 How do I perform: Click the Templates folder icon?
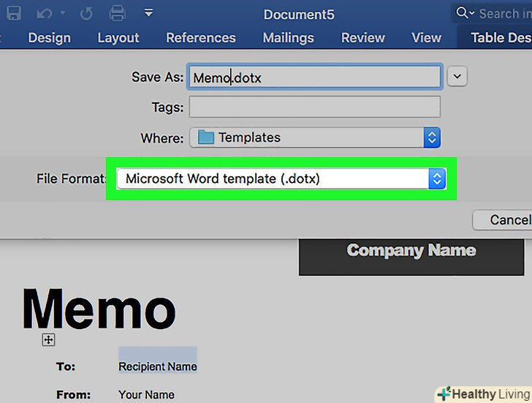tap(205, 138)
